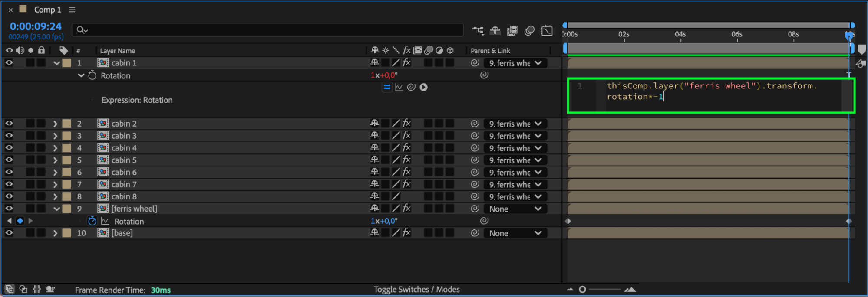Viewport: 868px width, 297px height.
Task: Zoom in timeline with large mountain icon
Action: click(630, 289)
